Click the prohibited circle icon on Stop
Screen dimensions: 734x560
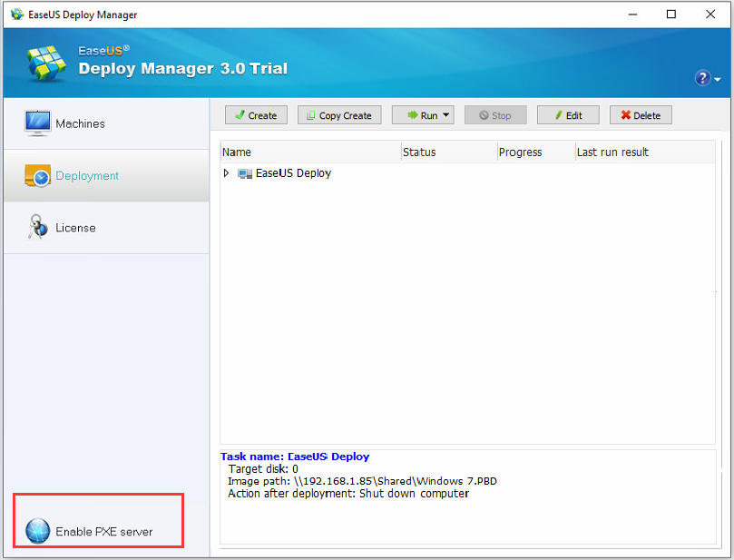click(484, 115)
